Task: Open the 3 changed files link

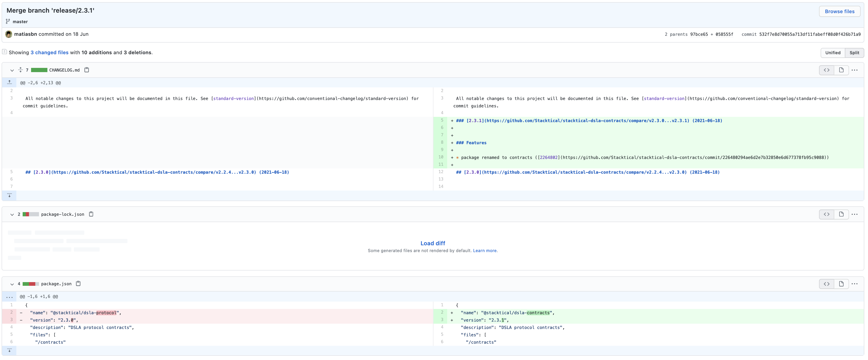Action: [x=50, y=53]
